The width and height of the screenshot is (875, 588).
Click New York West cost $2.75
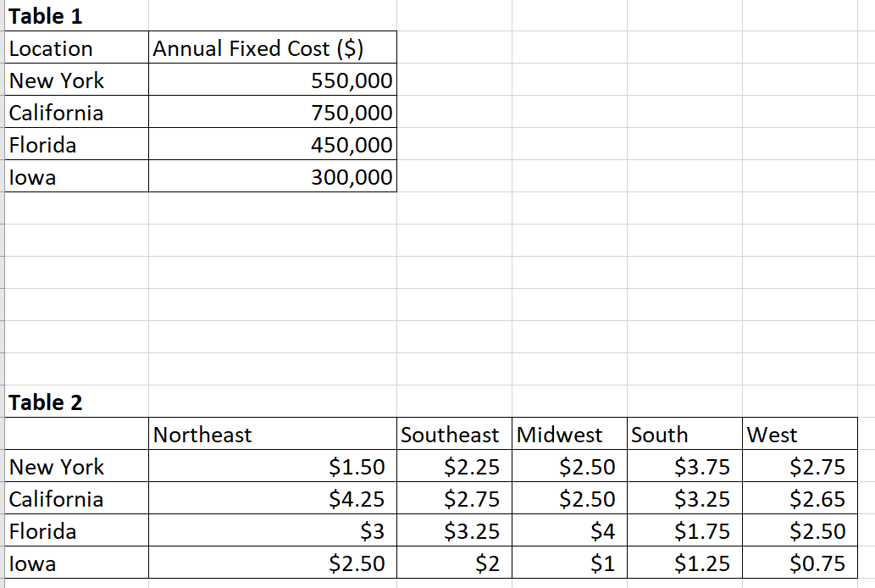point(800,466)
